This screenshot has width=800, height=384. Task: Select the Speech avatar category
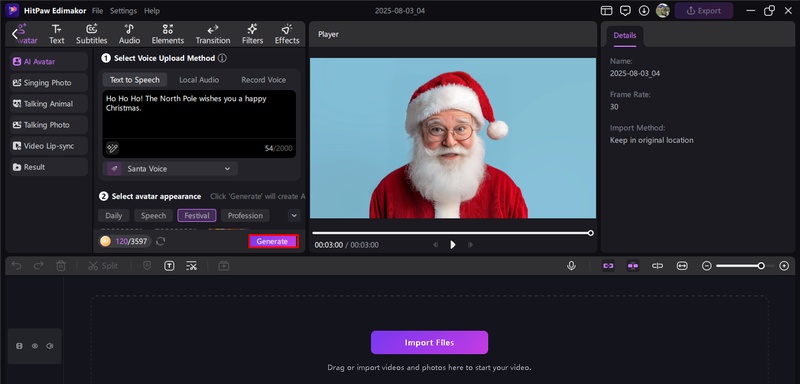pyautogui.click(x=154, y=216)
